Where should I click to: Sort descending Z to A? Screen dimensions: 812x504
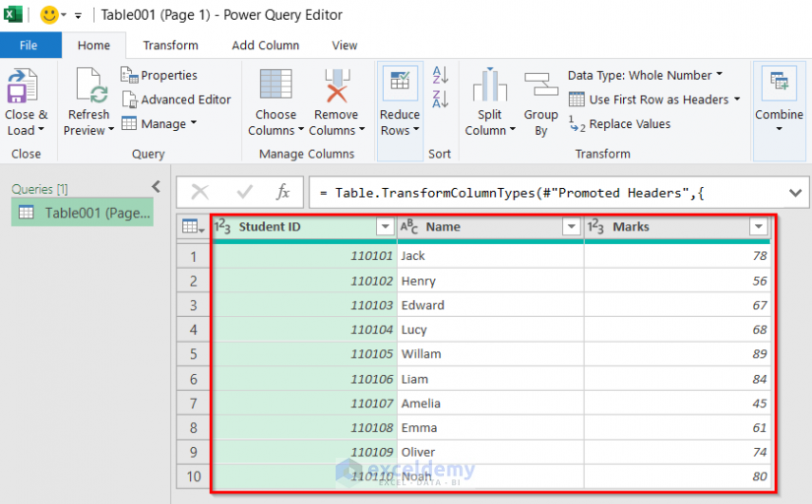point(440,99)
